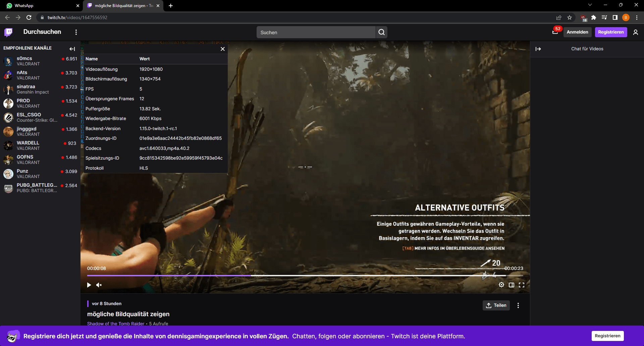Click the address bar URL
This screenshot has width=644, height=346.
pos(77,17)
